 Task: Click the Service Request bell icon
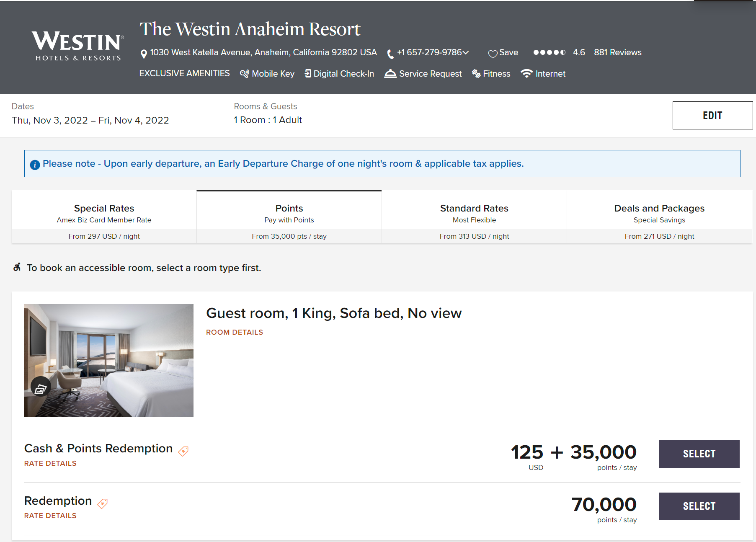(x=390, y=74)
